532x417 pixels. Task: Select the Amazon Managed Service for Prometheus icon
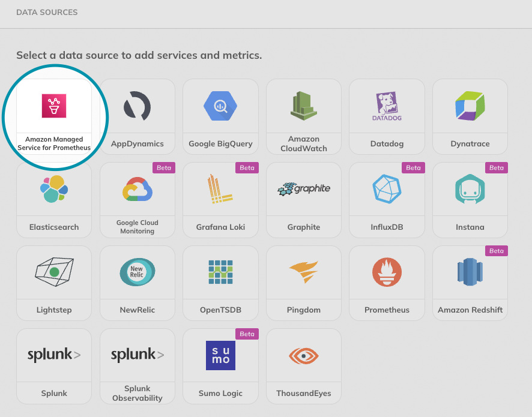pos(54,106)
